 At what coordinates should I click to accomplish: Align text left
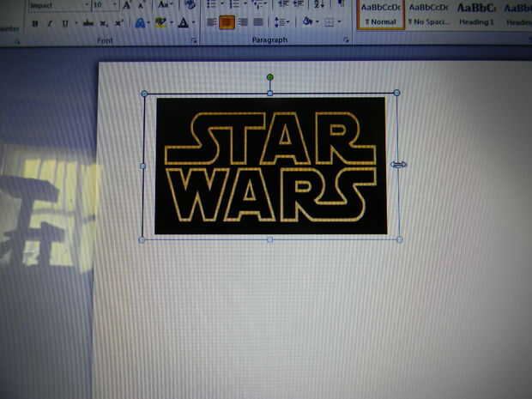point(212,22)
